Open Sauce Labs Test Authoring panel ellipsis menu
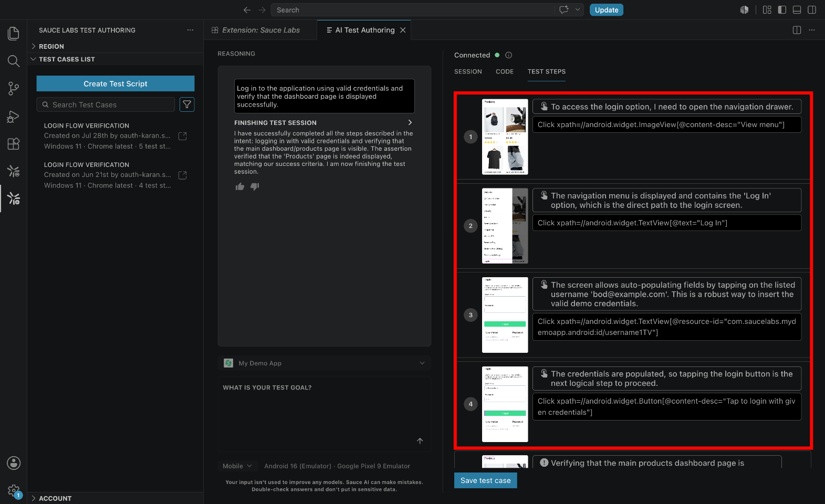Viewport: 825px width, 504px height. point(190,30)
